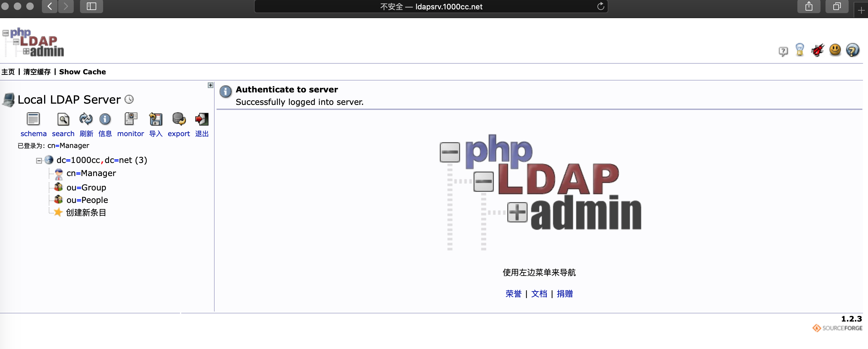
Task: Click the person icon next to cn=Manager
Action: 59,174
